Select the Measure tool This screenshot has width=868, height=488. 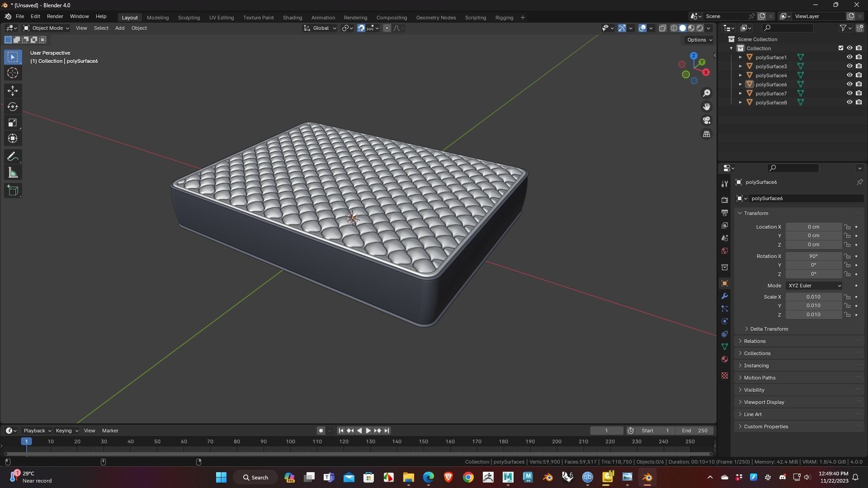point(13,173)
